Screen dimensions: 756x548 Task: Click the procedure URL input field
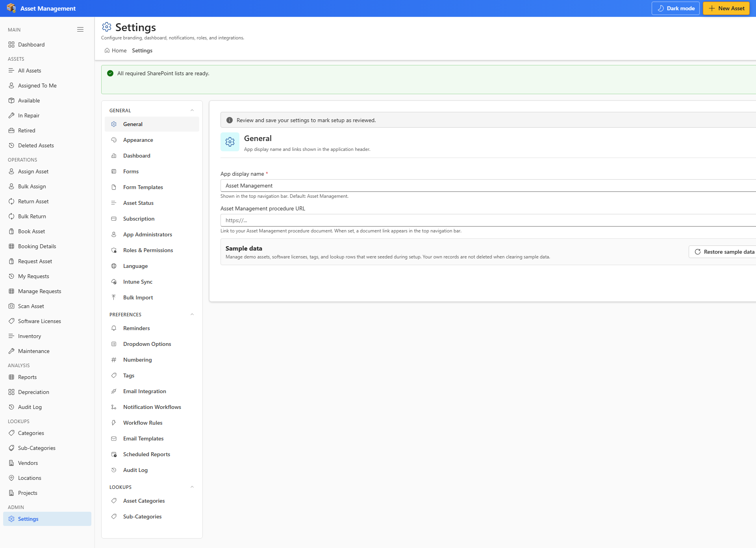[488, 220]
